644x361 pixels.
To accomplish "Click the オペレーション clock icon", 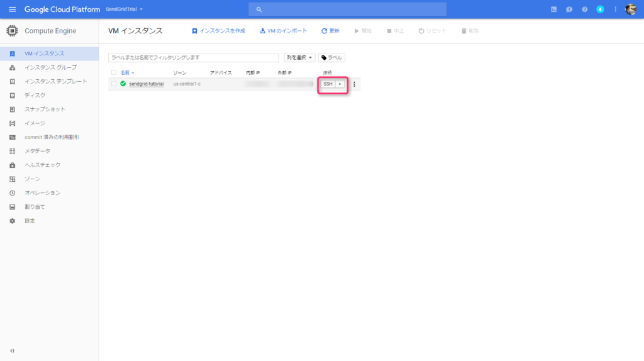I will tap(13, 193).
